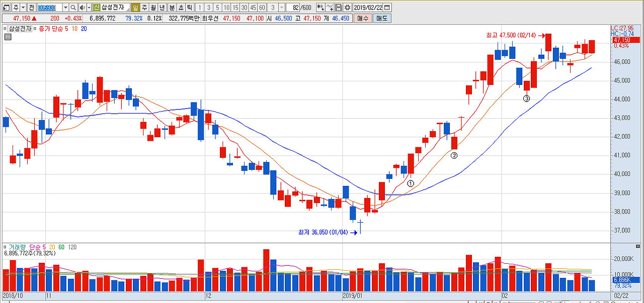This screenshot has height=303, width=644.
Task: Open the stock code history dropdown arrow
Action: coord(66,8)
